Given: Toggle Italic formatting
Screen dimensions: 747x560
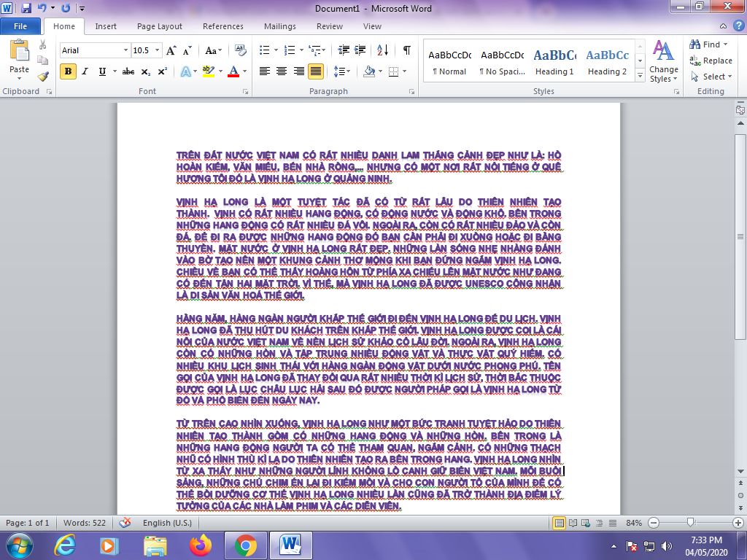Looking at the screenshot, I should (85, 71).
